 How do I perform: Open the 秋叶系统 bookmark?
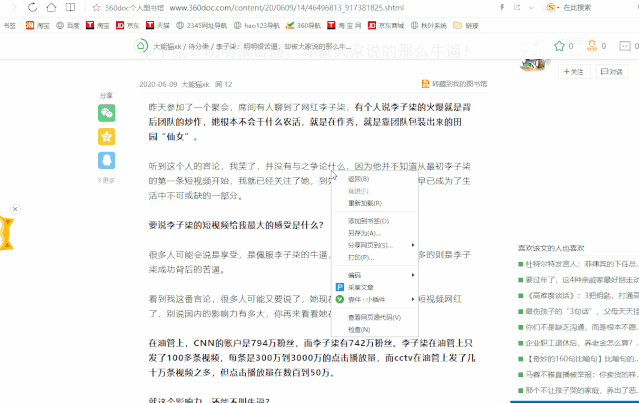tap(428, 25)
